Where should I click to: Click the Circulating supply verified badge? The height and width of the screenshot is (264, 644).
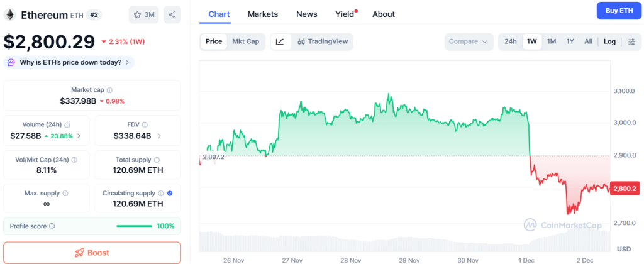coord(170,194)
